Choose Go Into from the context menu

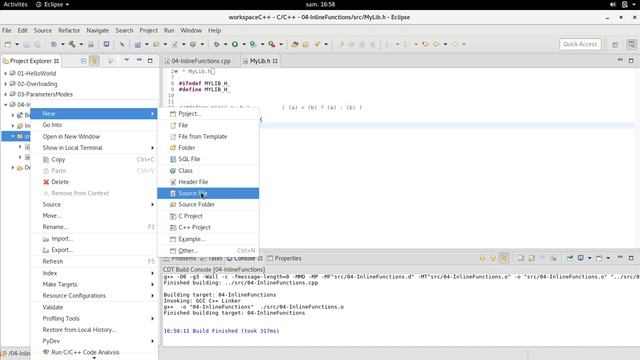(x=94, y=125)
